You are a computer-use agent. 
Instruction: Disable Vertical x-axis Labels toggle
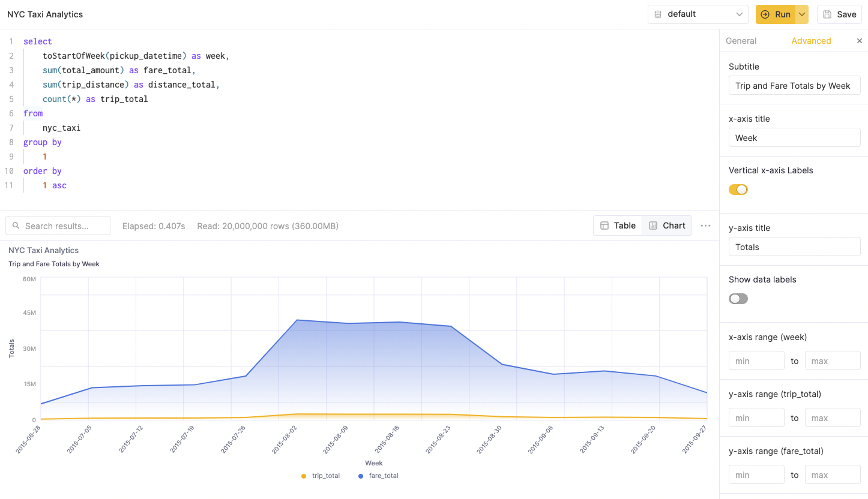pyautogui.click(x=738, y=190)
